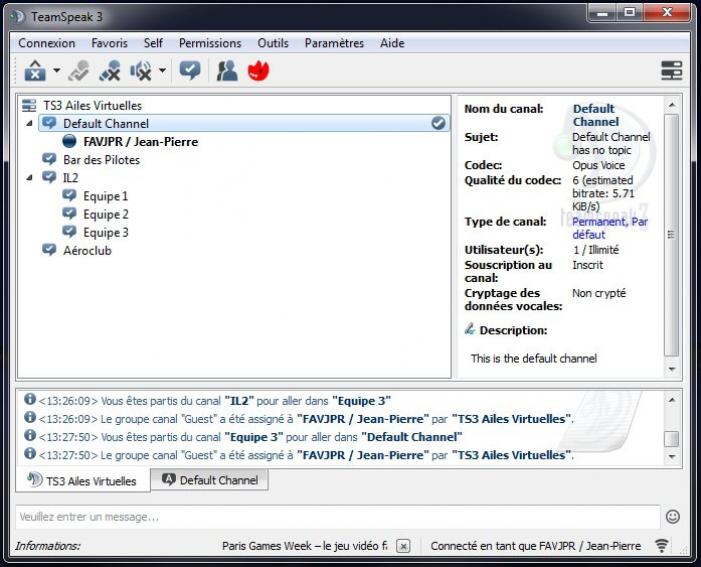Select the Aéroclub channel
Viewport: 701px width, 567px height.
coord(87,250)
